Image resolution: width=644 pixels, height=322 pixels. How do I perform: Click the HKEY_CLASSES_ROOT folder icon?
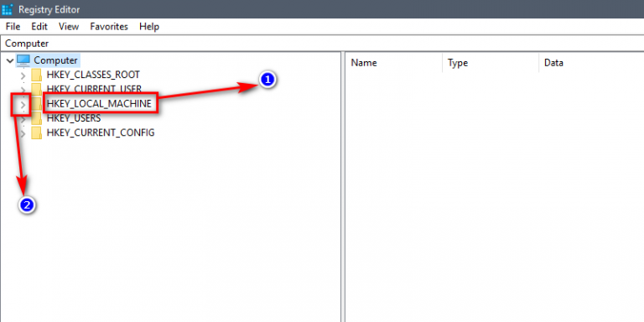[x=37, y=75]
